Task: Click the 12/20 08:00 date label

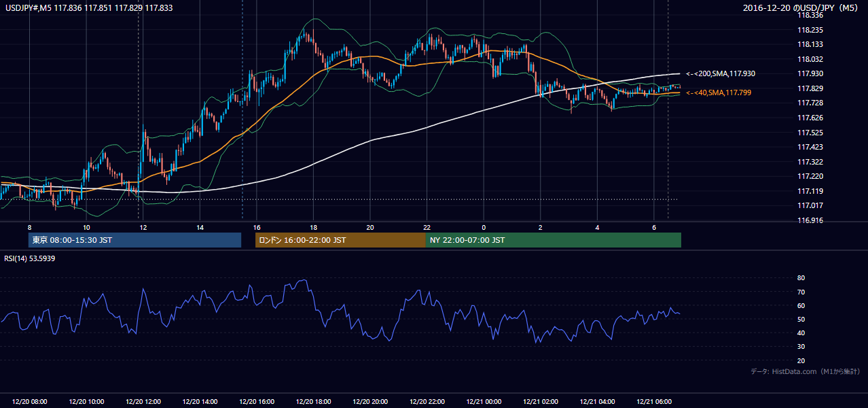Action: click(30, 402)
